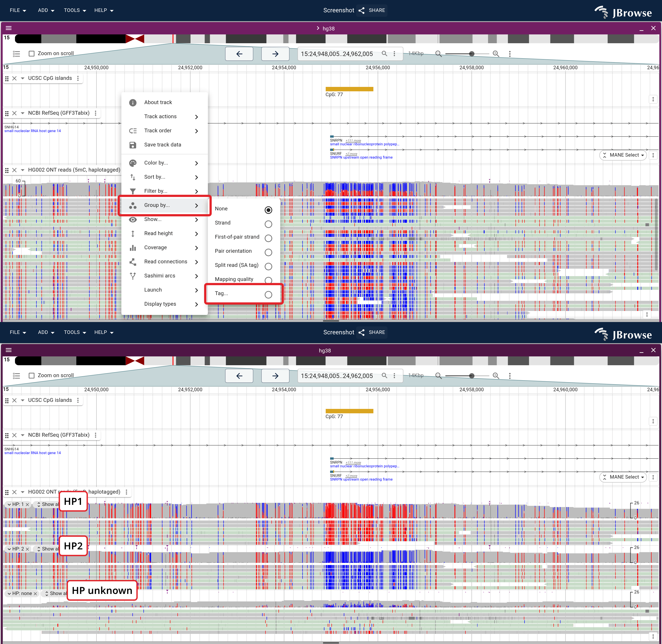Open UCSC CpG islands track kebab menu, upper view
Screen dimensions: 662x644
point(78,78)
